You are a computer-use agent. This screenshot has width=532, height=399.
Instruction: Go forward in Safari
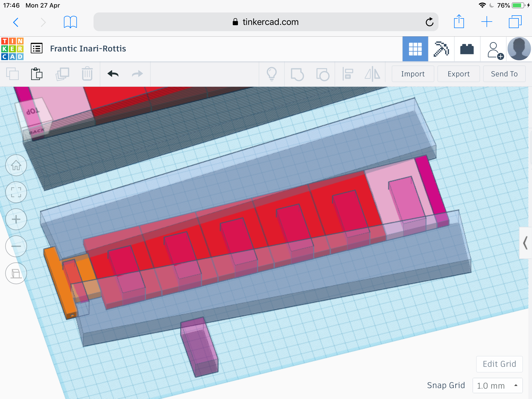pyautogui.click(x=43, y=22)
